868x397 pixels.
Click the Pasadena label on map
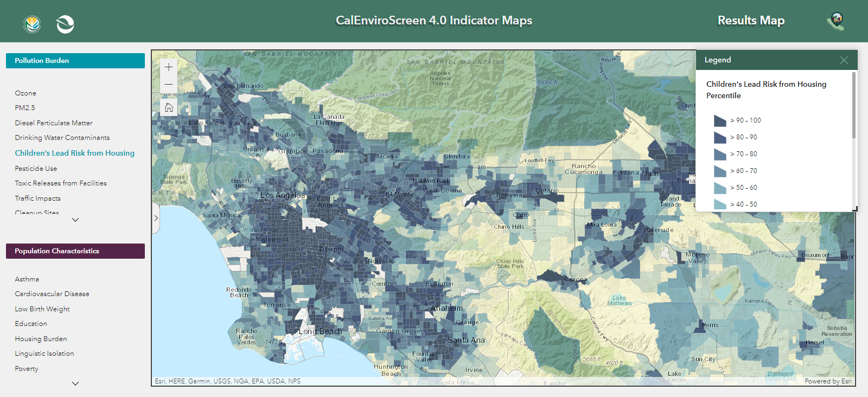click(328, 151)
